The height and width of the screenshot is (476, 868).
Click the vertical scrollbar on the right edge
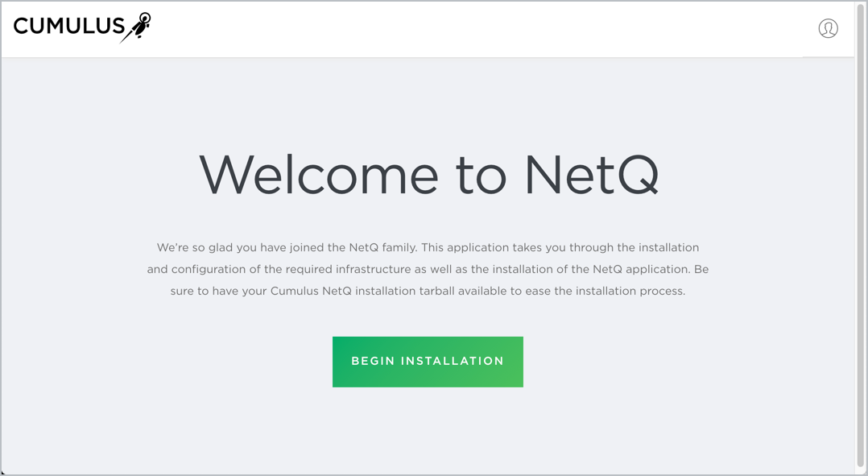(x=860, y=242)
